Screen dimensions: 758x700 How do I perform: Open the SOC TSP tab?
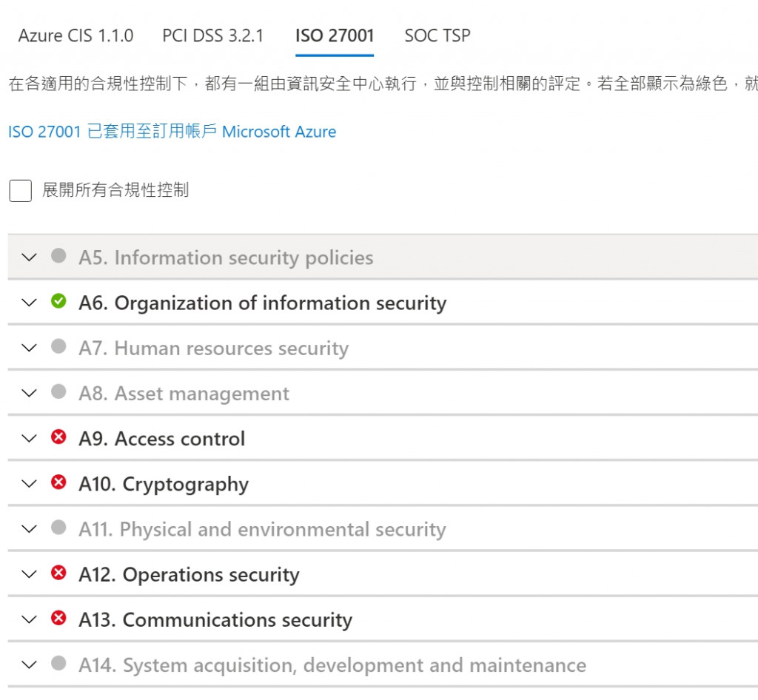click(437, 36)
